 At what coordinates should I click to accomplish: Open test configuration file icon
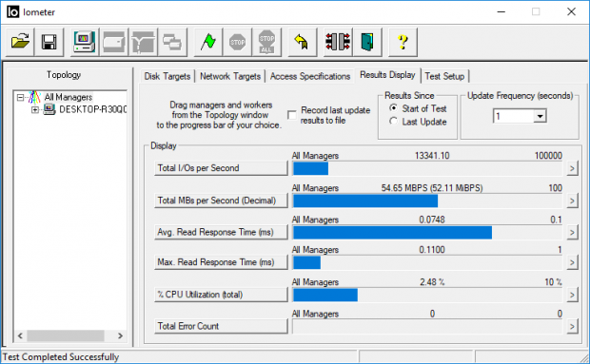pyautogui.click(x=20, y=42)
